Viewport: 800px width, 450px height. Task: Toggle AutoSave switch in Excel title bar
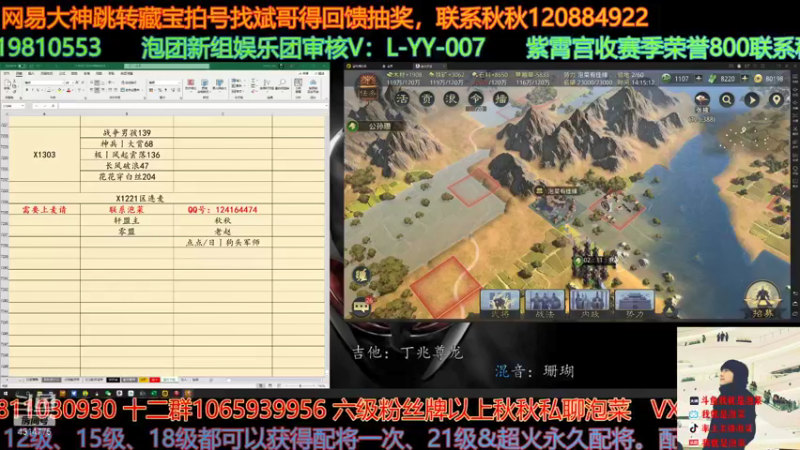coord(22,66)
